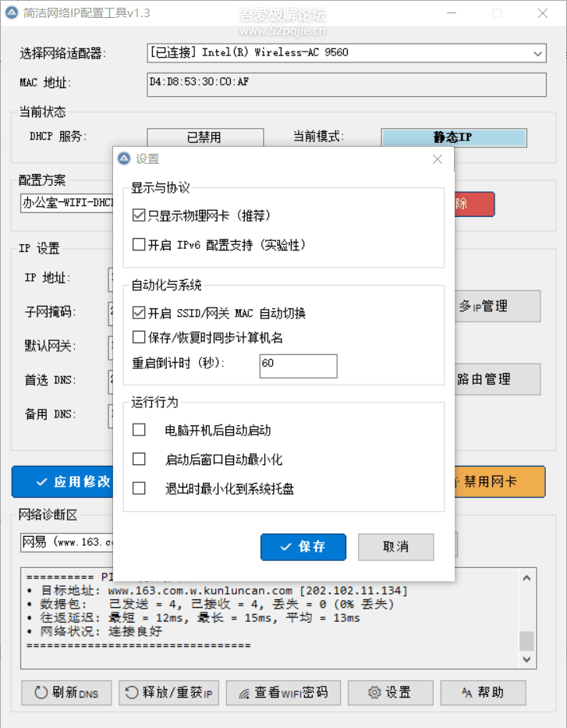
Task: Click the log scrollbar down arrow
Action: coord(526,659)
